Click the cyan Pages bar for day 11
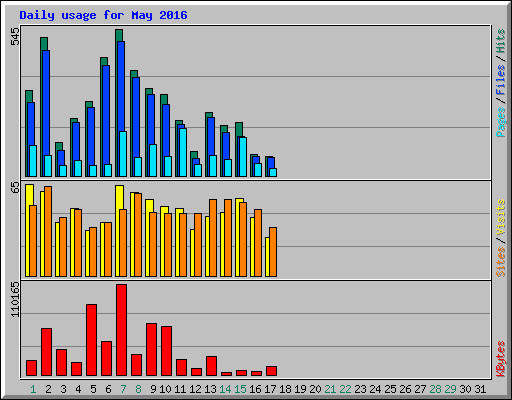Screen dimensions: 512x400 pyautogui.click(x=183, y=152)
